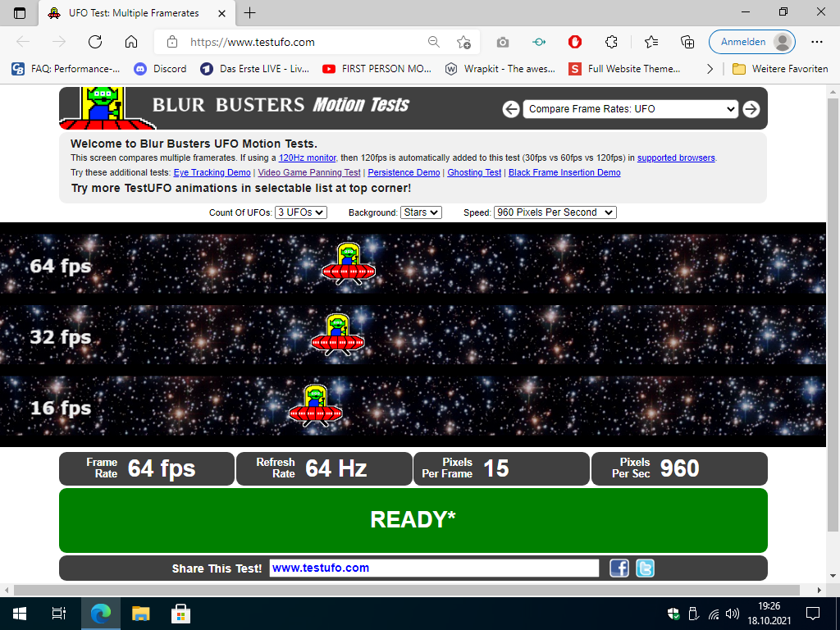Image resolution: width=840 pixels, height=630 pixels.
Task: Click the browser address bar URL
Action: point(253,42)
